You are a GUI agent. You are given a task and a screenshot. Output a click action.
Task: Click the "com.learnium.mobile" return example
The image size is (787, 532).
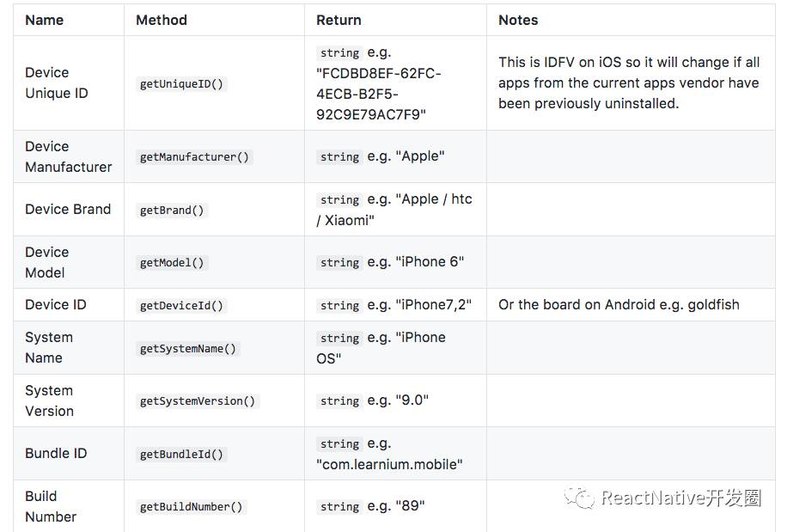[x=389, y=464]
